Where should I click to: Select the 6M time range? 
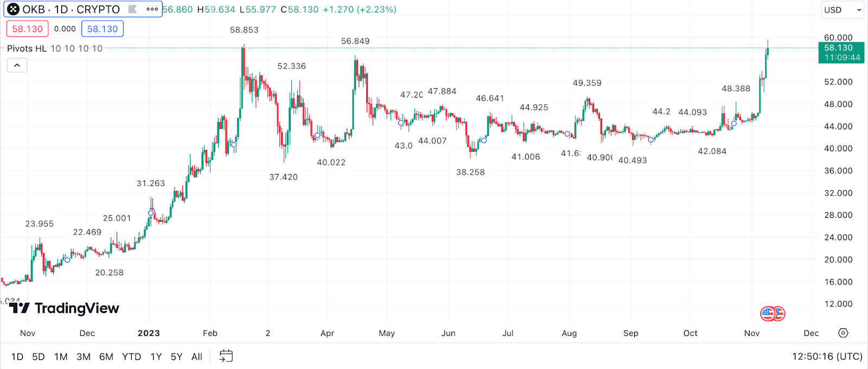106,357
